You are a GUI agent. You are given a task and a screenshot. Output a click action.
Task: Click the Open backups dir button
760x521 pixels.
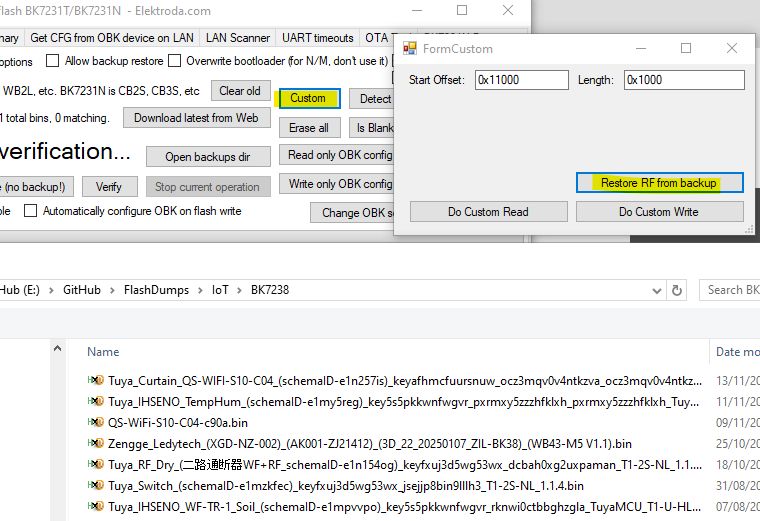208,157
